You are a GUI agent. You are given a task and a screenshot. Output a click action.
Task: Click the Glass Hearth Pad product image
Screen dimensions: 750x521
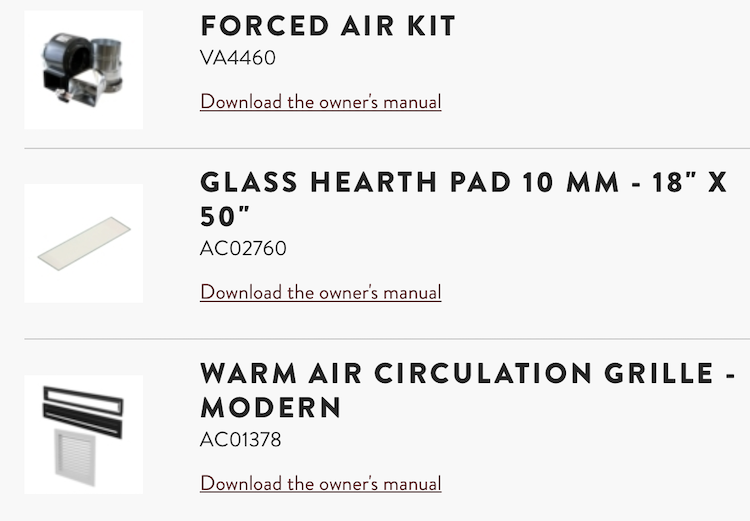click(83, 243)
